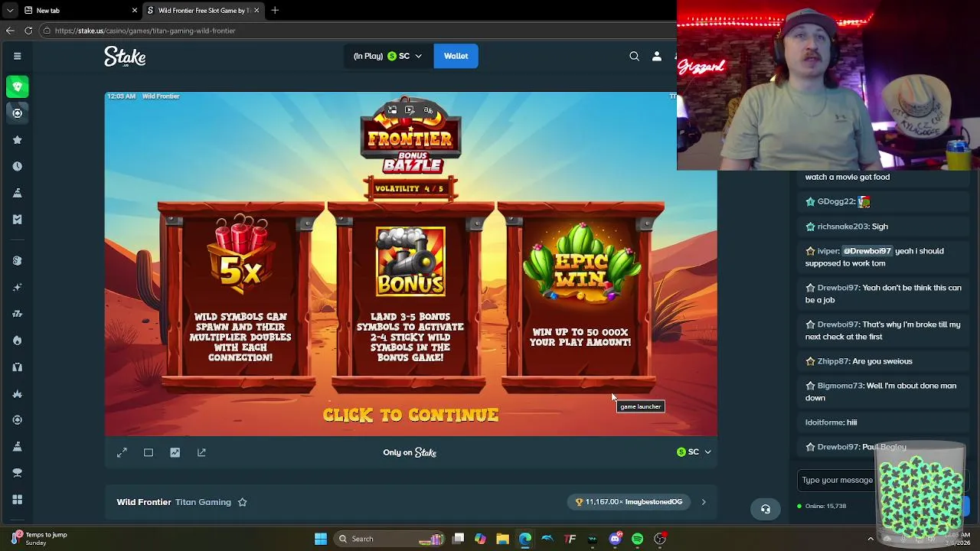Click the Wild Frontier game title text
Viewport: 980px width, 551px height.
[144, 502]
